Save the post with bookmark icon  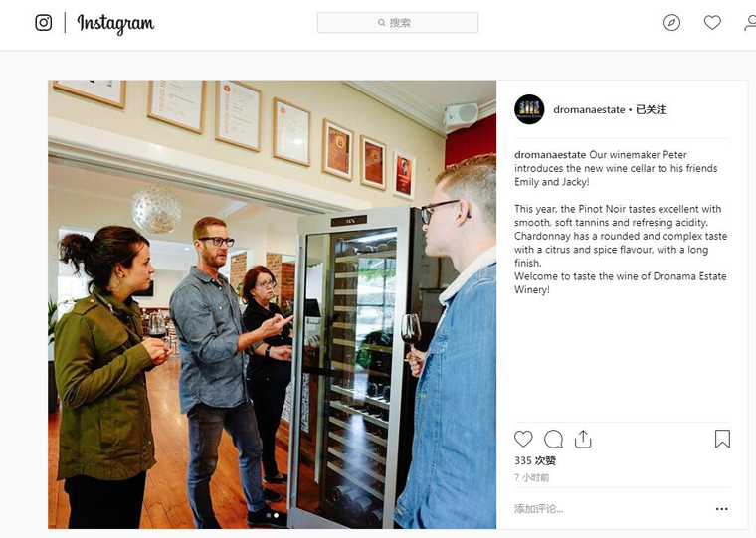coord(722,440)
